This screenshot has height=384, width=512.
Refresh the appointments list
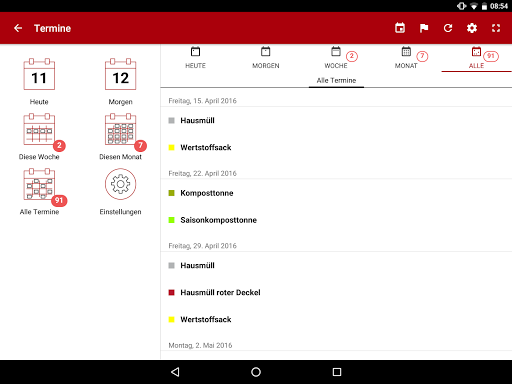pos(448,28)
